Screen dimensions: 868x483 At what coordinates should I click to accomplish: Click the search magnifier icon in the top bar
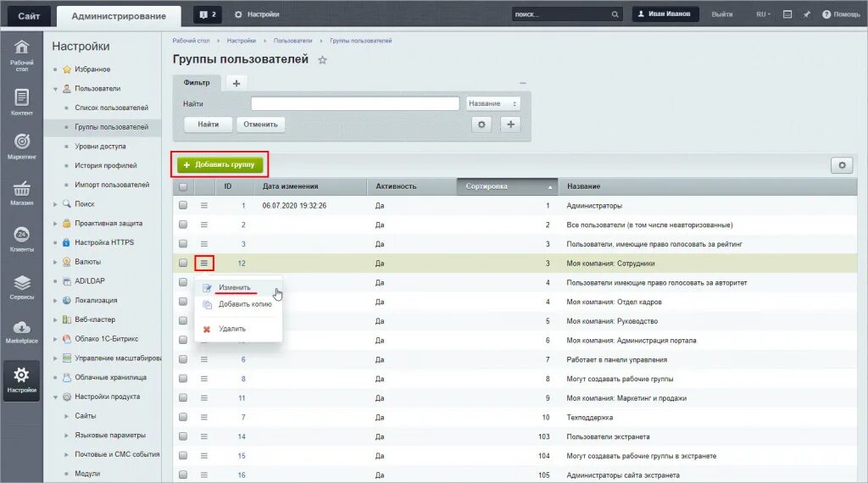615,14
